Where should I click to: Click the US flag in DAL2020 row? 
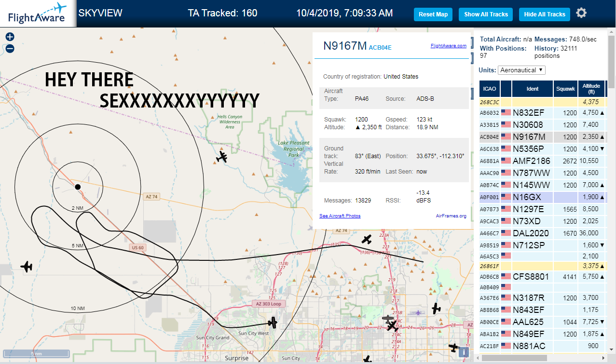click(x=506, y=233)
